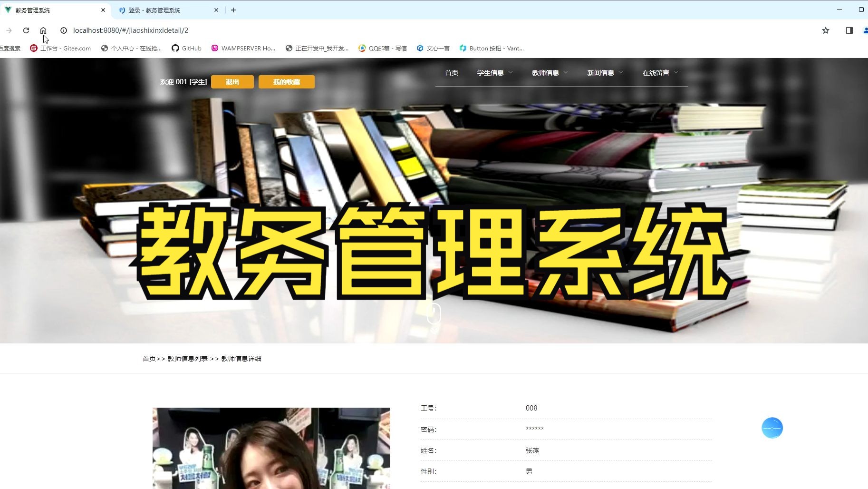Expand the 教师信息 dropdown chevron
The height and width of the screenshot is (489, 868).
tap(566, 73)
